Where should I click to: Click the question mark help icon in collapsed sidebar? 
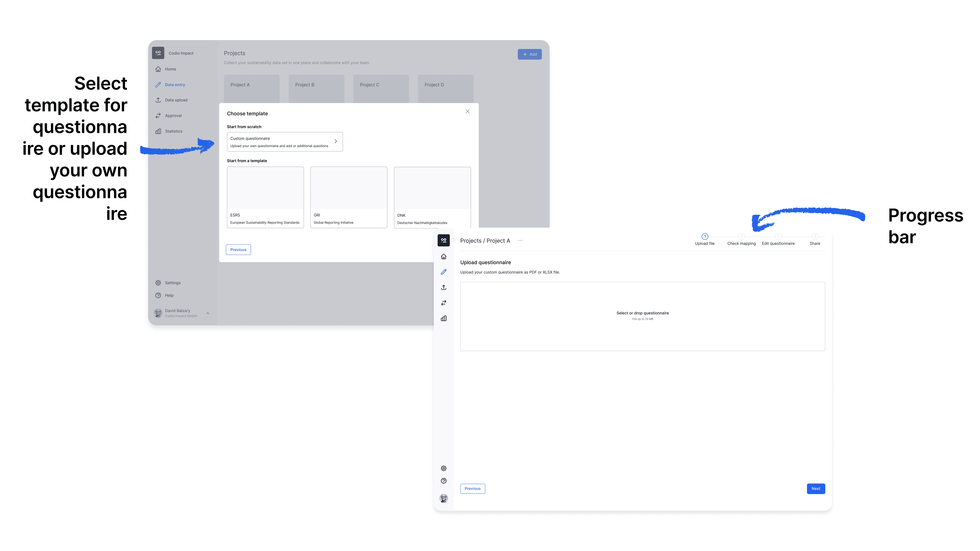point(444,481)
